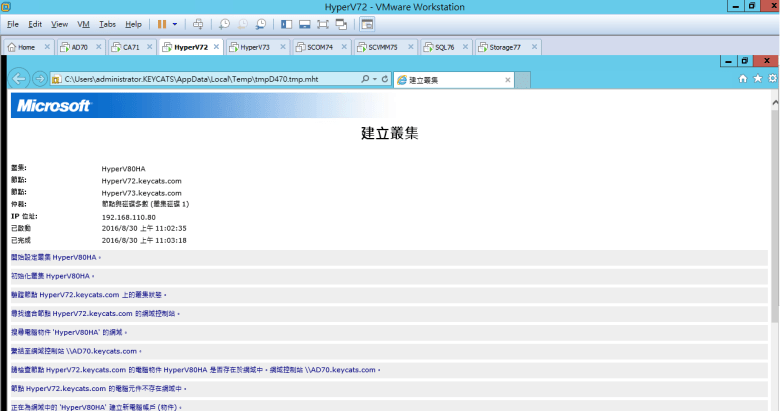Close the AD70 tab
This screenshot has height=411, width=780.
tap(98, 47)
